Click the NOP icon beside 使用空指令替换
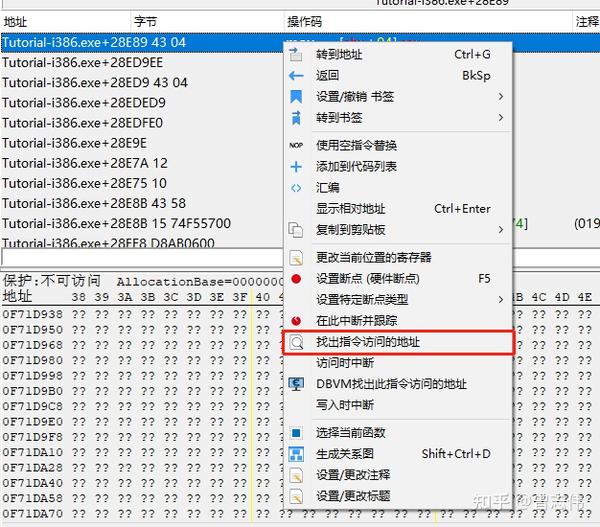600x527 pixels. pos(296,145)
